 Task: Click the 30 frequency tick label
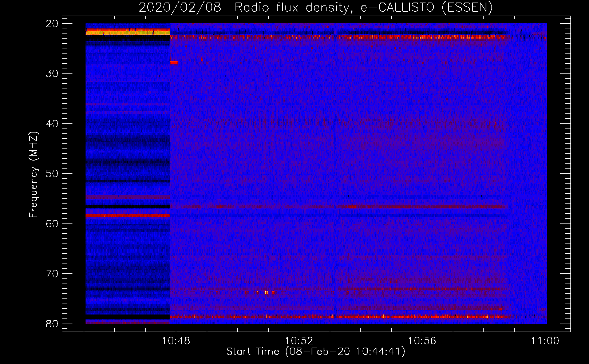tap(52, 74)
